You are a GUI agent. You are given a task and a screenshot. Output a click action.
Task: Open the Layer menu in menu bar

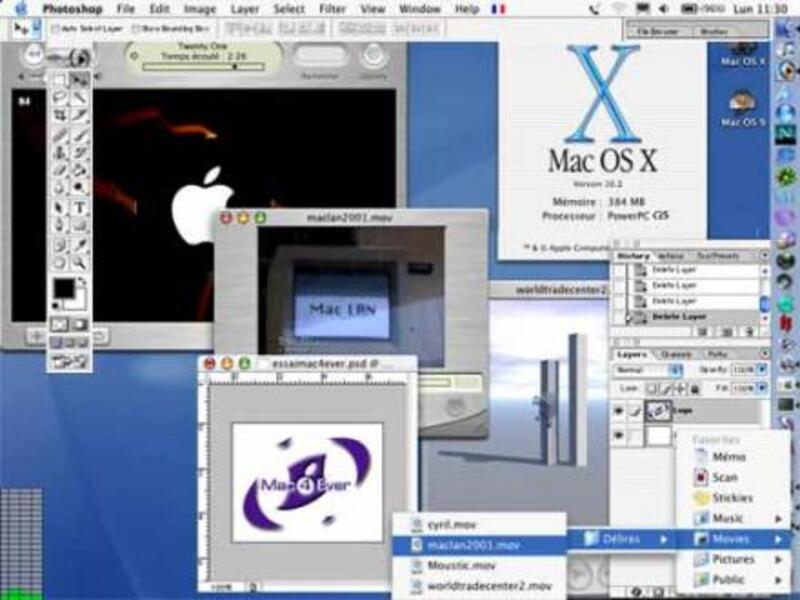click(244, 9)
